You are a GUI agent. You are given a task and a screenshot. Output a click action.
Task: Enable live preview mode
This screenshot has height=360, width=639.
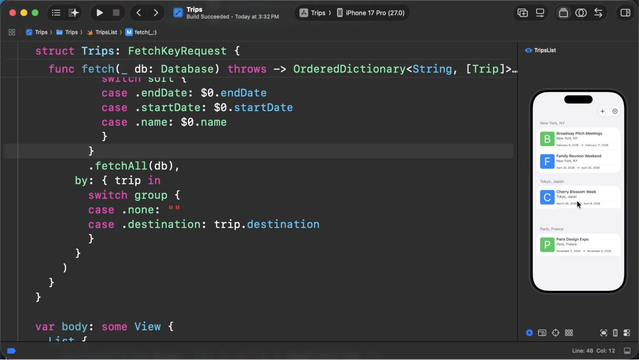click(529, 333)
